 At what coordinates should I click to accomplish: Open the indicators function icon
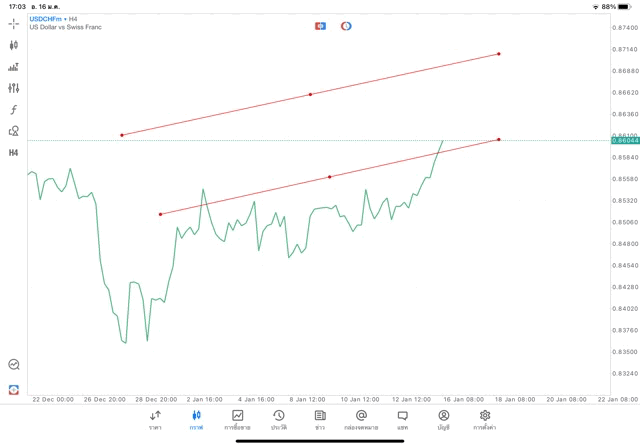pos(14,110)
